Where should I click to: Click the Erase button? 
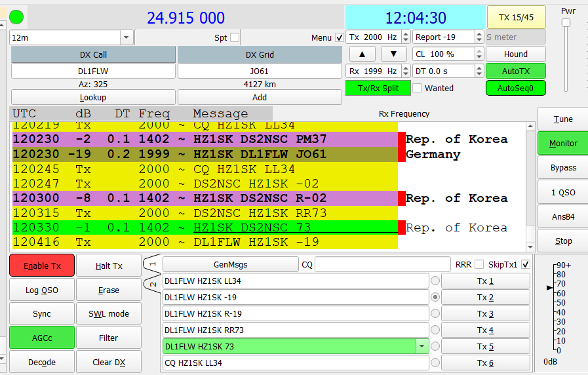[109, 290]
